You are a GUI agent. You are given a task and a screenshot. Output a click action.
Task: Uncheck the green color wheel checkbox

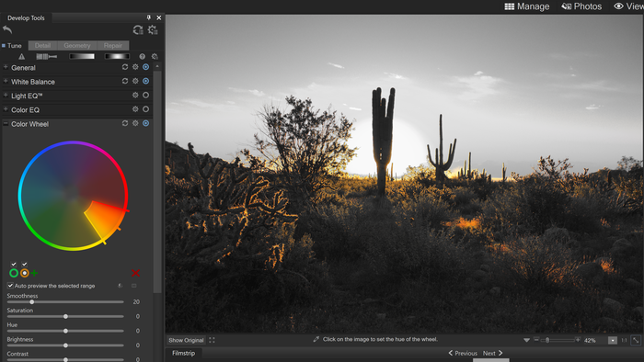[x=14, y=265]
